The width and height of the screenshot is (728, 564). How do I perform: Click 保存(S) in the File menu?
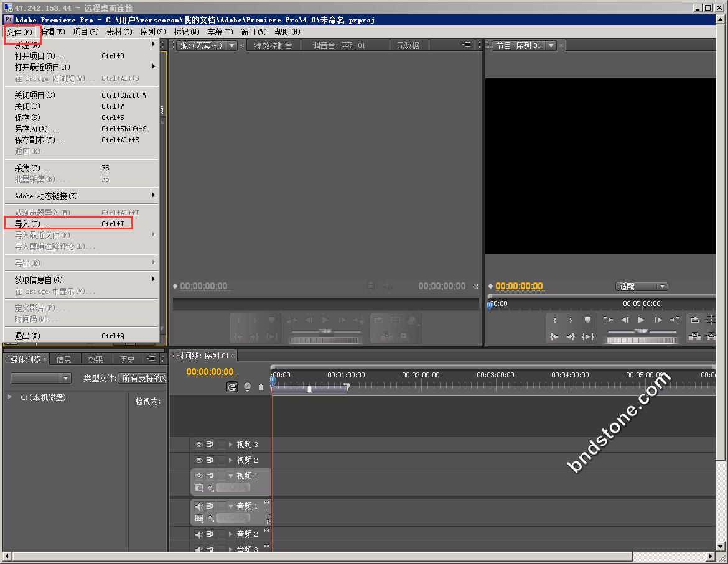coord(27,118)
